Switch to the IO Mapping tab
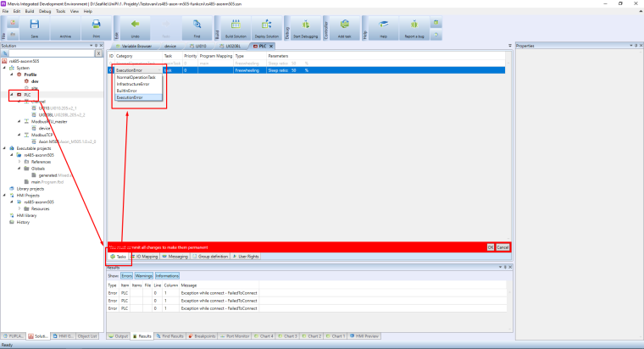Viewport: 644px width, 349px height. (x=145, y=255)
